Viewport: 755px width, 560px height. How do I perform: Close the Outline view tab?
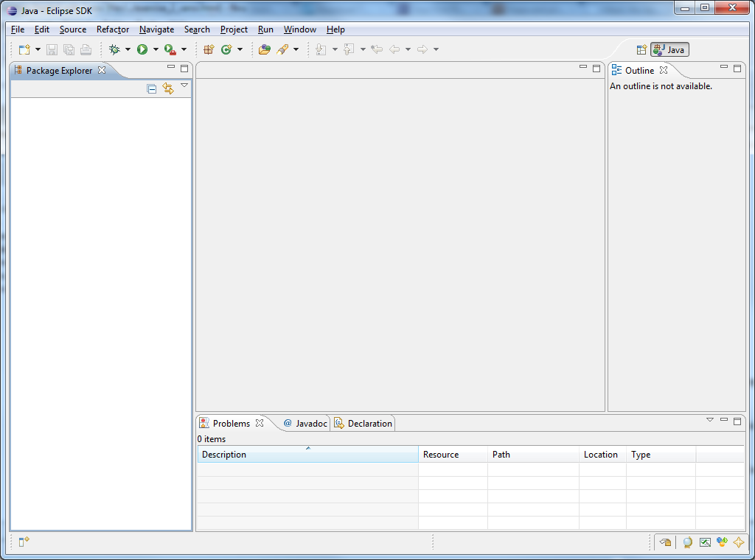tap(664, 71)
